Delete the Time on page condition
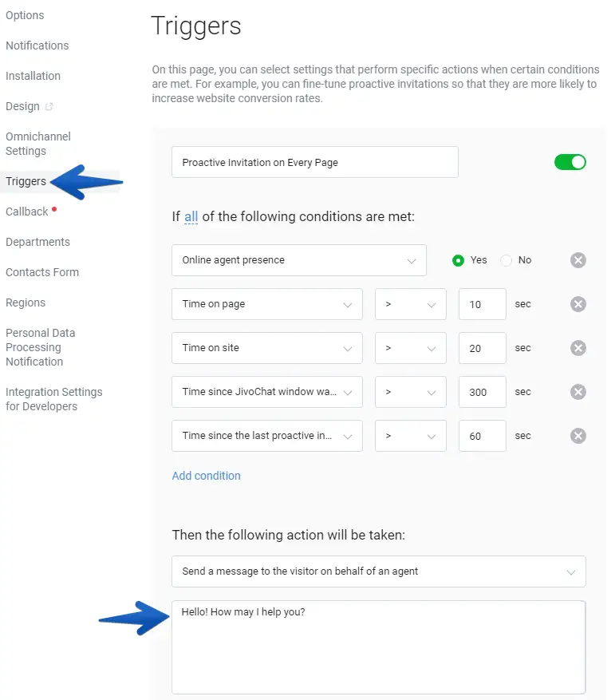Image resolution: width=615 pixels, height=700 pixels. pyautogui.click(x=578, y=304)
